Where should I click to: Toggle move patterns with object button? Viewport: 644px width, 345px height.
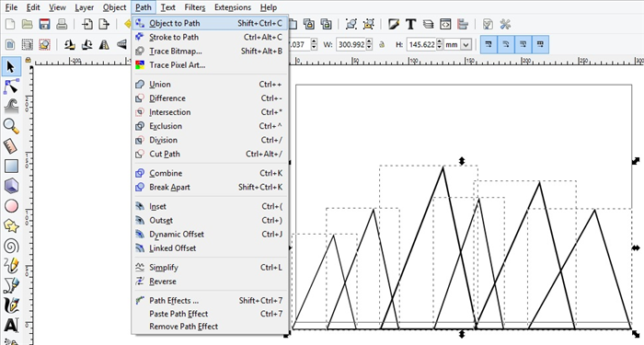541,44
